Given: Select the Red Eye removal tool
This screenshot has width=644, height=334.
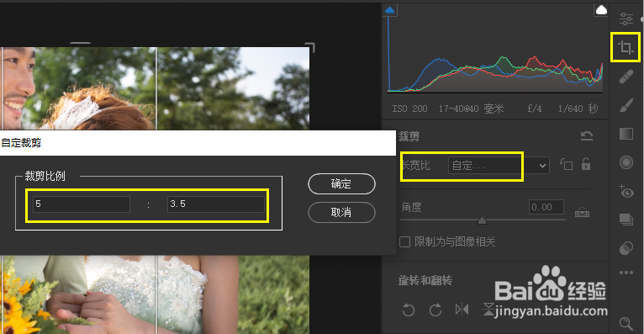Looking at the screenshot, I should coord(626,191).
